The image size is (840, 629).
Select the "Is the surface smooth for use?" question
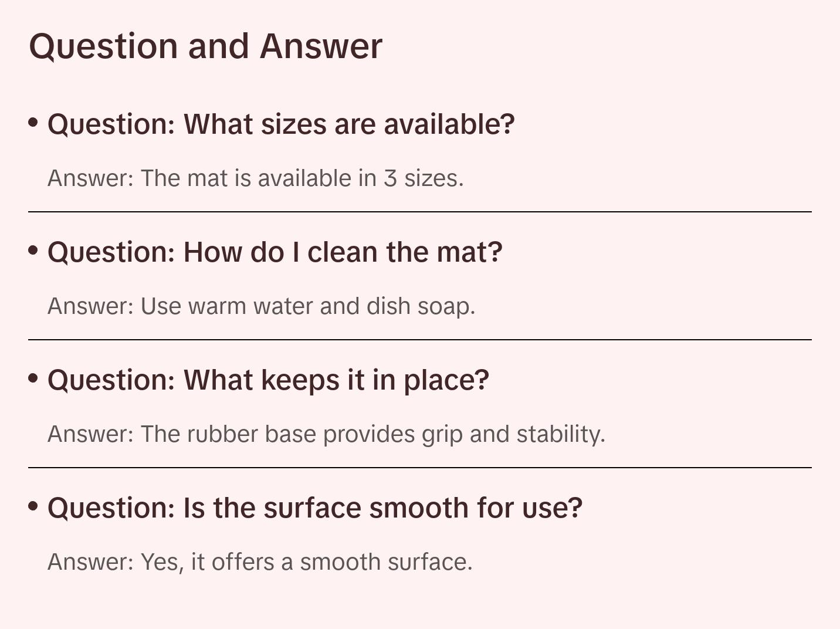pyautogui.click(x=314, y=508)
